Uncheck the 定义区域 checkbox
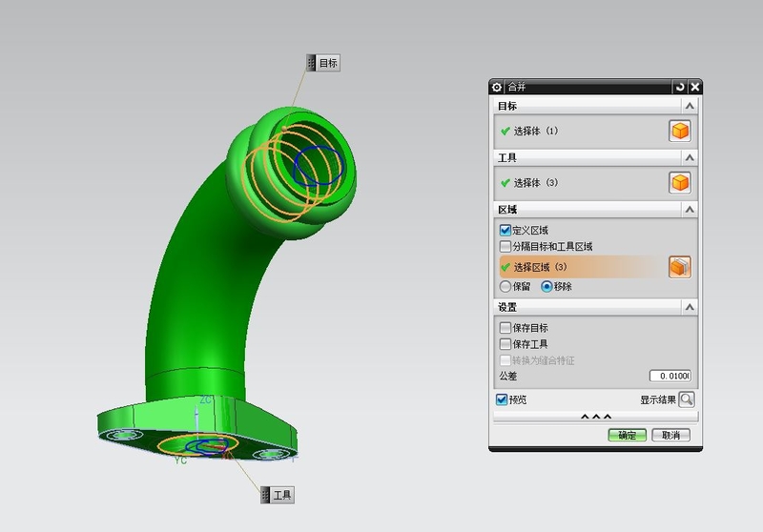The height and width of the screenshot is (532, 763). click(x=505, y=230)
